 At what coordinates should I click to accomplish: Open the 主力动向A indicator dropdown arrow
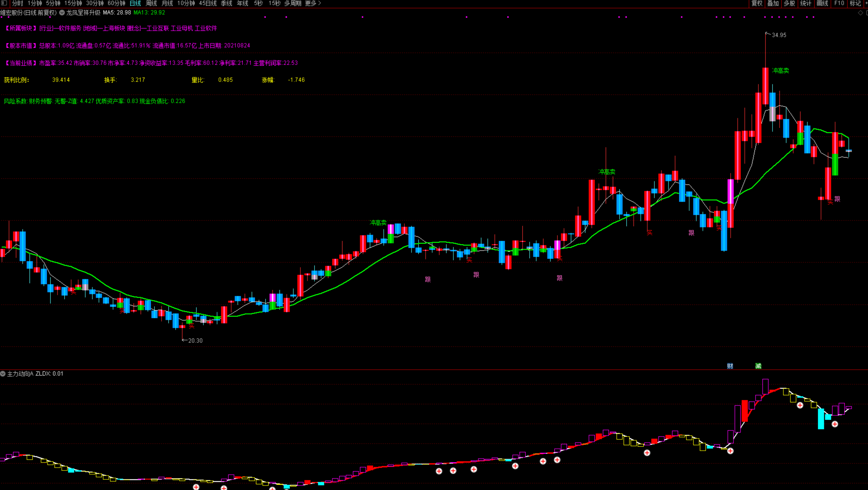pos(3,374)
